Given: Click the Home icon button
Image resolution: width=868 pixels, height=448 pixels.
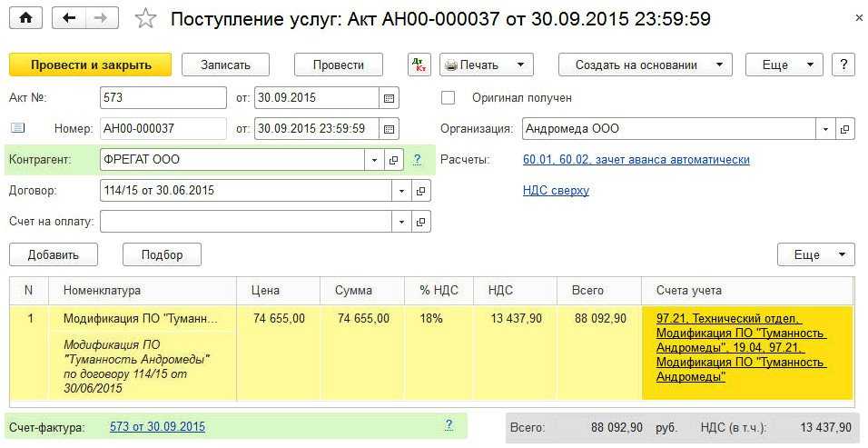Looking at the screenshot, I should click(x=25, y=18).
